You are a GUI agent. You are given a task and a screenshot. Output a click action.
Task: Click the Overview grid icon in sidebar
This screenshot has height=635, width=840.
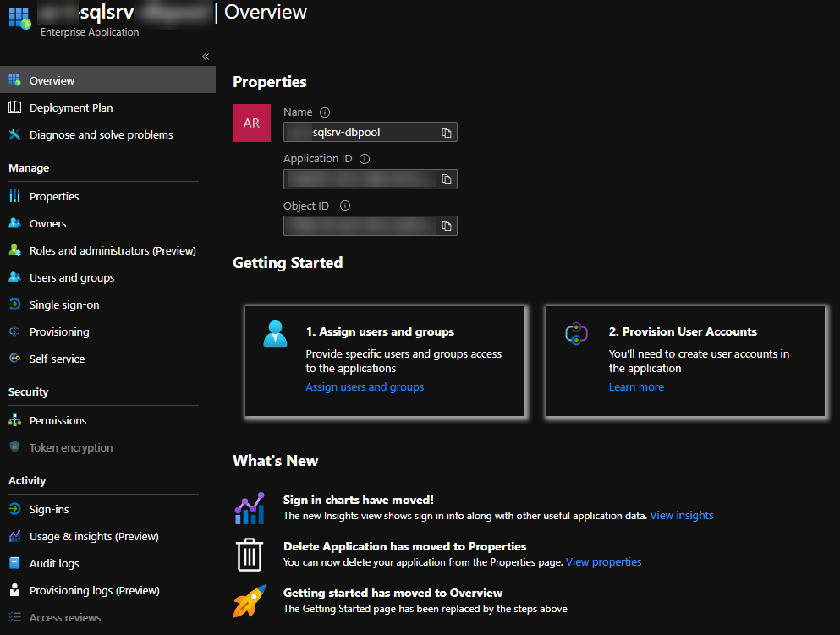pos(15,80)
